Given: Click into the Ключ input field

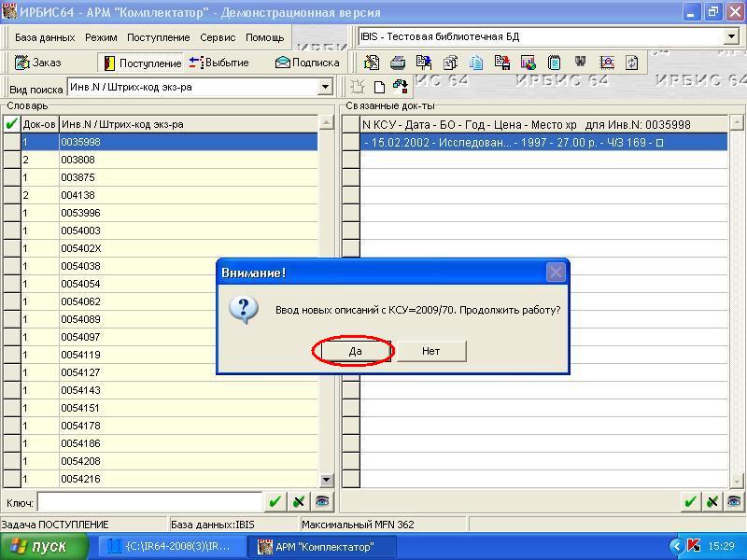Looking at the screenshot, I should tap(149, 502).
